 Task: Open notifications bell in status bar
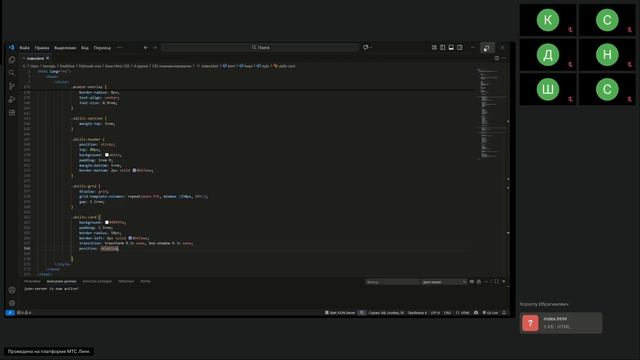[x=504, y=313]
